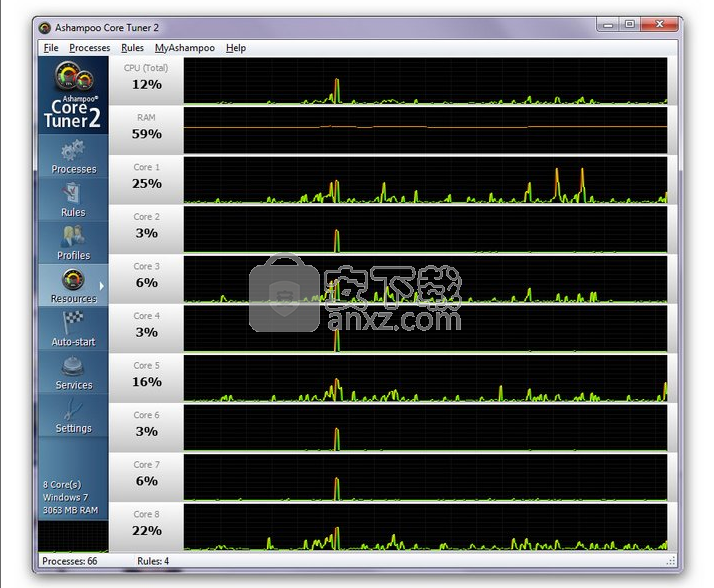Click the Core 8 usage graph
The height and width of the screenshot is (588, 714).
pos(426,527)
